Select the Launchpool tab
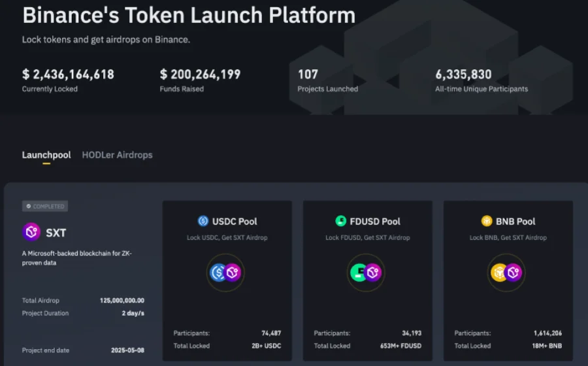The width and height of the screenshot is (588, 366). click(46, 155)
